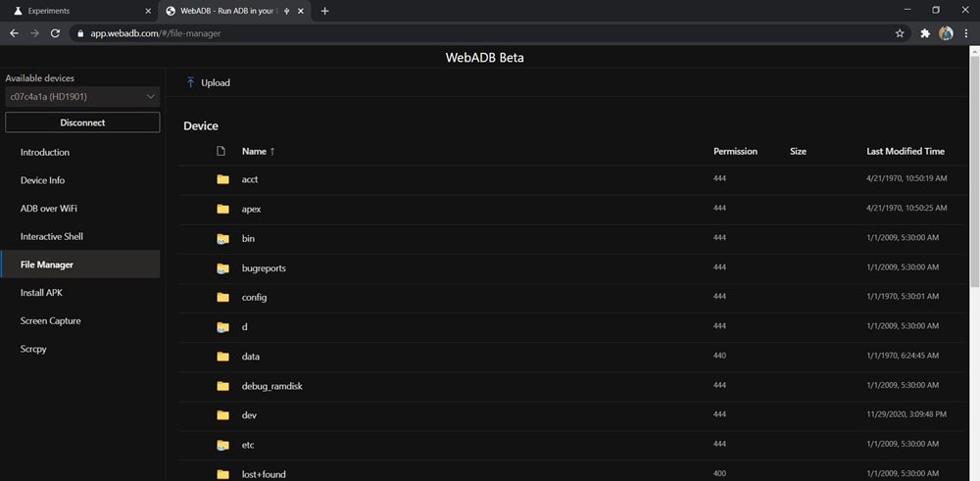Click the Device heading text
The height and width of the screenshot is (481, 980).
pyautogui.click(x=201, y=125)
